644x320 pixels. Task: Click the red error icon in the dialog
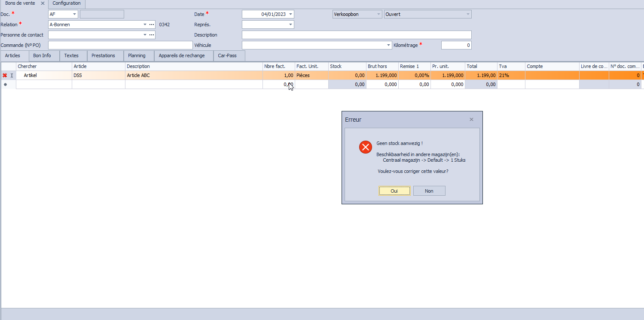(x=366, y=148)
